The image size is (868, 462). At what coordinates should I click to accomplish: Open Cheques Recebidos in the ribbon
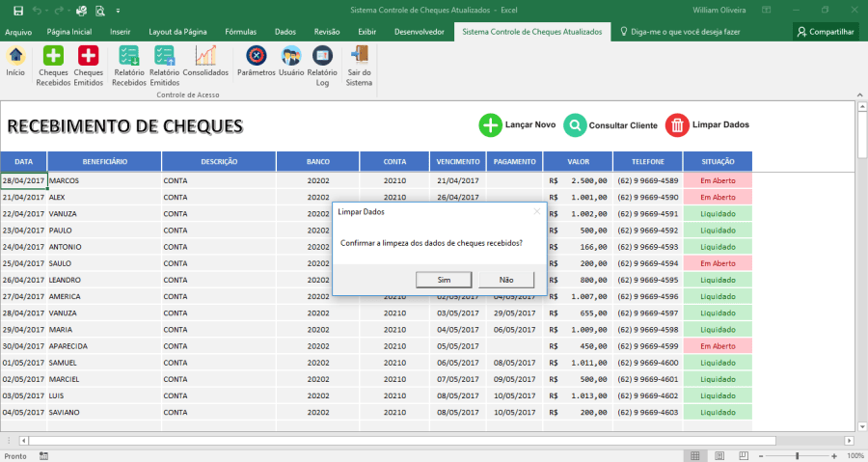coord(53,66)
